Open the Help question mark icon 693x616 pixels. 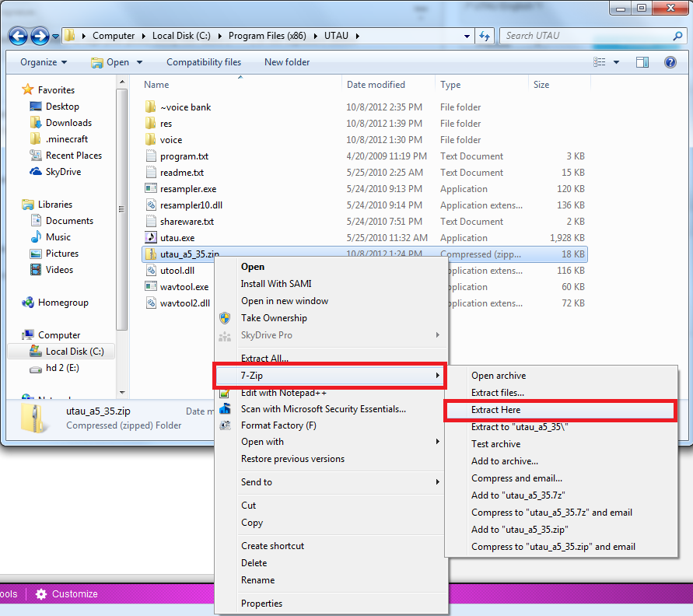670,62
